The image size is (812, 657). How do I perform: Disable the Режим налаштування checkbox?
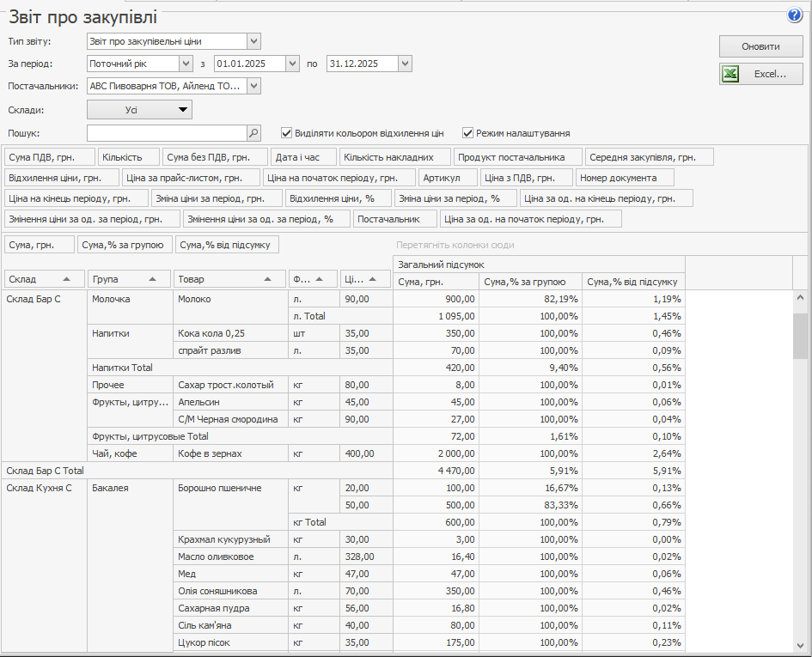coord(468,133)
